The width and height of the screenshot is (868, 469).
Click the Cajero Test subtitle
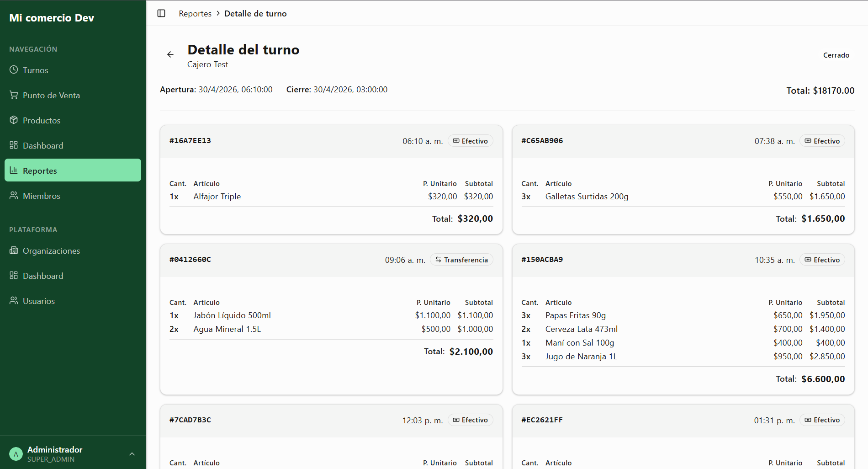(x=207, y=64)
